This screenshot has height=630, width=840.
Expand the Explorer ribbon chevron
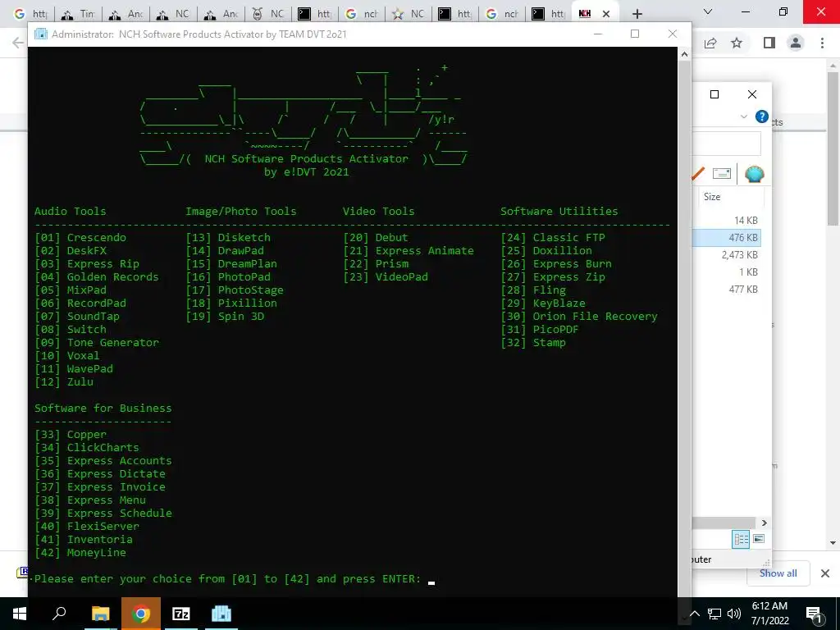point(743,116)
